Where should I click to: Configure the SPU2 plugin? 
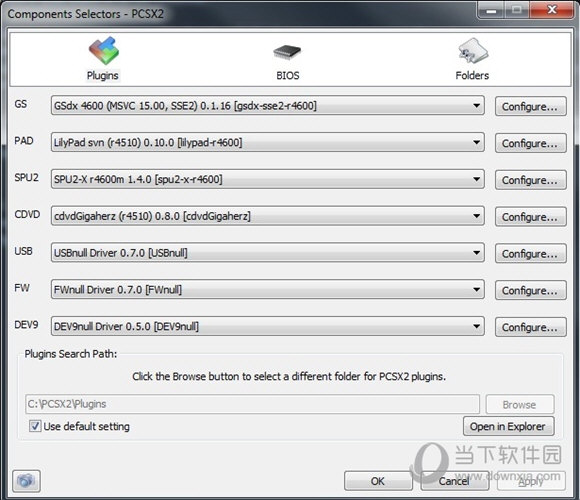530,180
